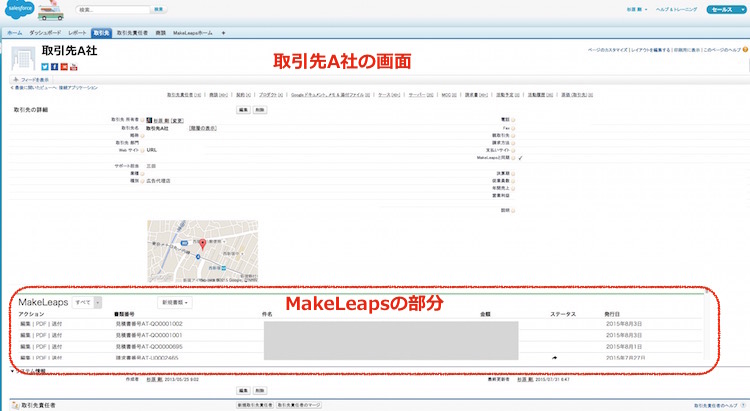
Task: Click into the search input field
Action: point(113,10)
